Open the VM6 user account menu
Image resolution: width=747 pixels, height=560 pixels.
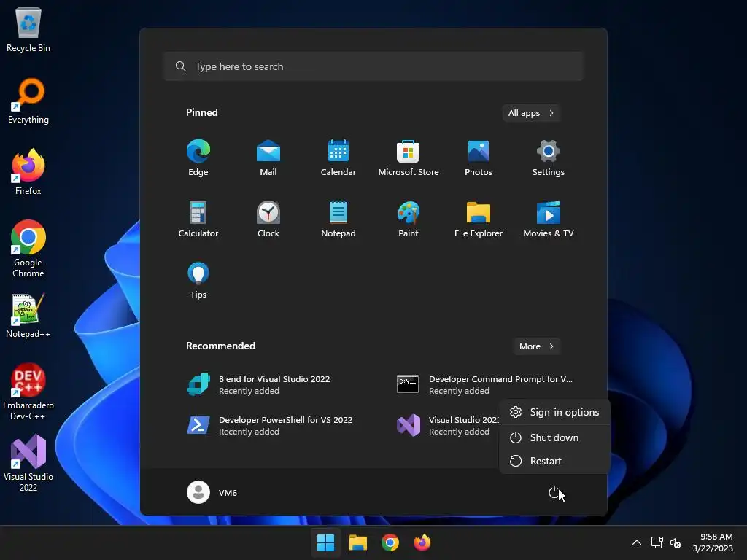212,492
